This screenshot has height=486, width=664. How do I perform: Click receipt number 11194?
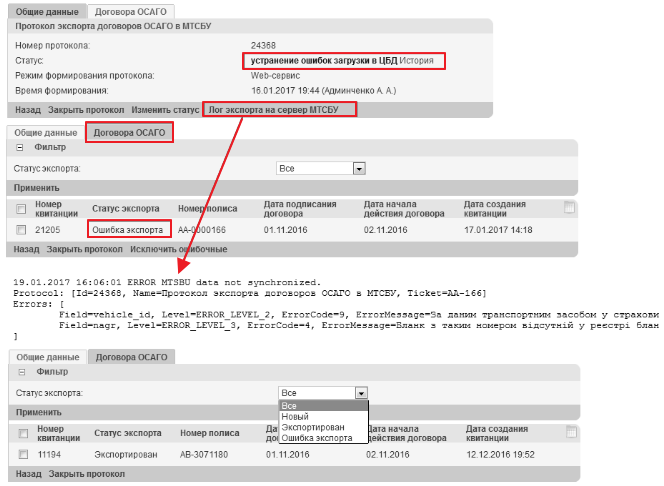(x=49, y=454)
